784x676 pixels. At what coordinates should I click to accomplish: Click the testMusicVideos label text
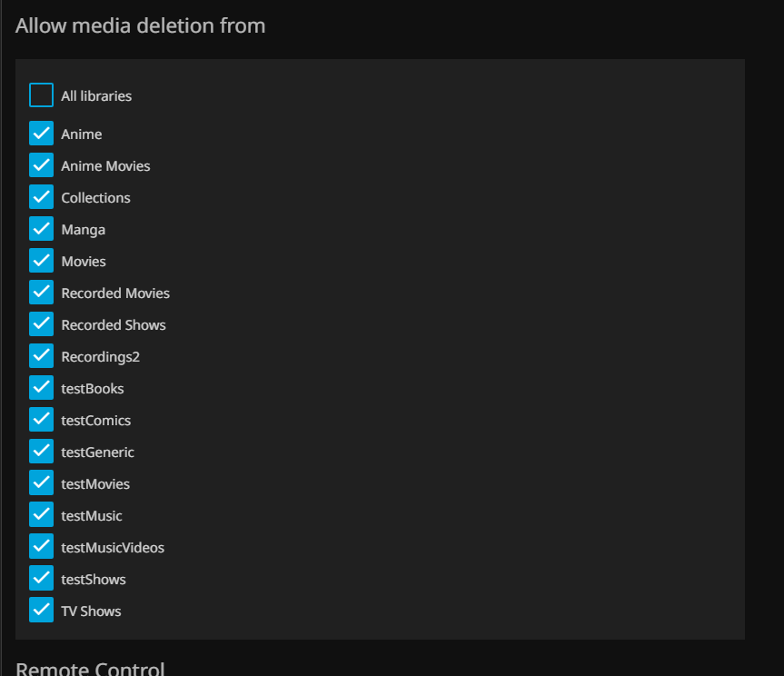coord(113,548)
